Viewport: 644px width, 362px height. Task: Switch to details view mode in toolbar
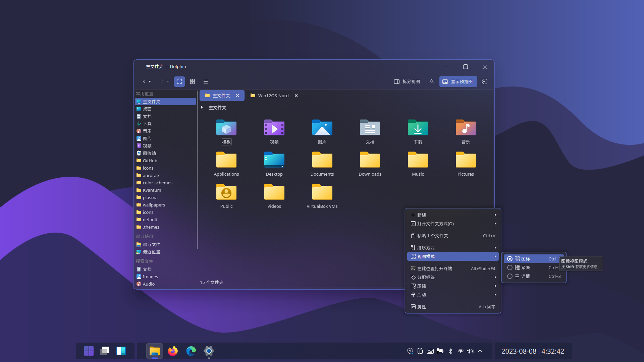click(206, 81)
